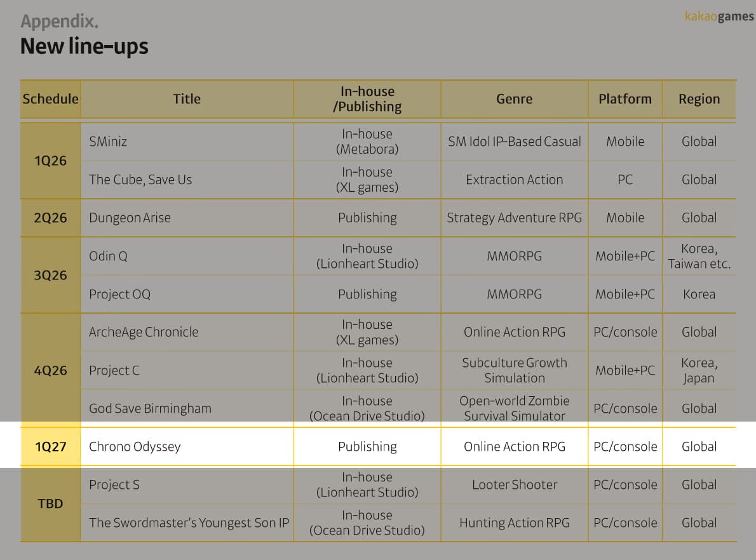Viewport: 756px width, 560px height.
Task: Click 'Global' region in Chrono Odyssey row
Action: tap(699, 447)
